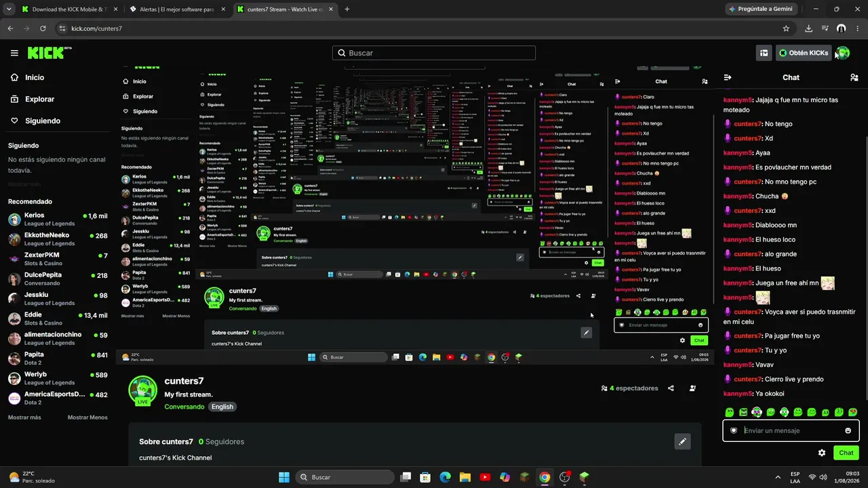
Task: Click Mostrar más under Recomendado
Action: pos(24,418)
